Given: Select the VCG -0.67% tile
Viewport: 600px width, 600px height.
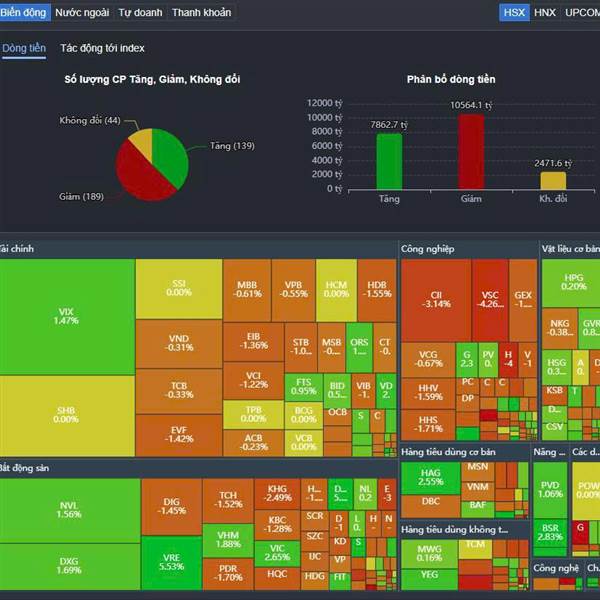Looking at the screenshot, I should pyautogui.click(x=428, y=360).
